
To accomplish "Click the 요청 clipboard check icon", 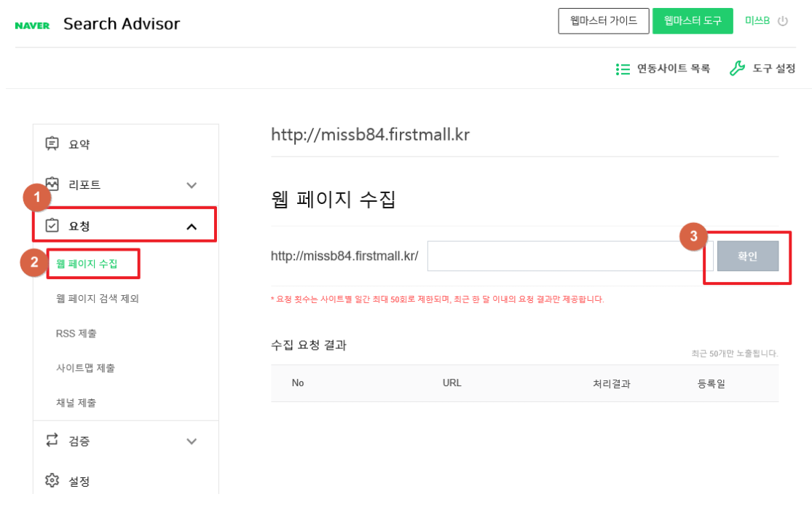I will pos(52,226).
